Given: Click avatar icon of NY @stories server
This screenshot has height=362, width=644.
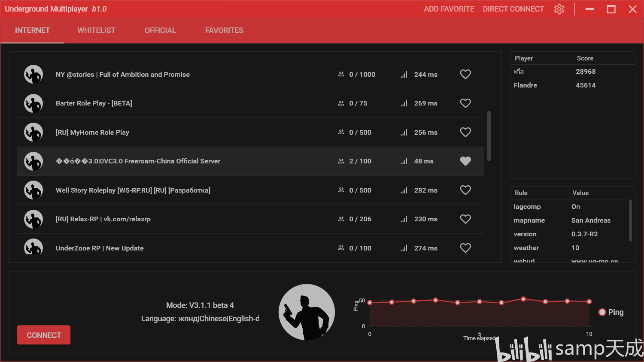Looking at the screenshot, I should coord(33,74).
